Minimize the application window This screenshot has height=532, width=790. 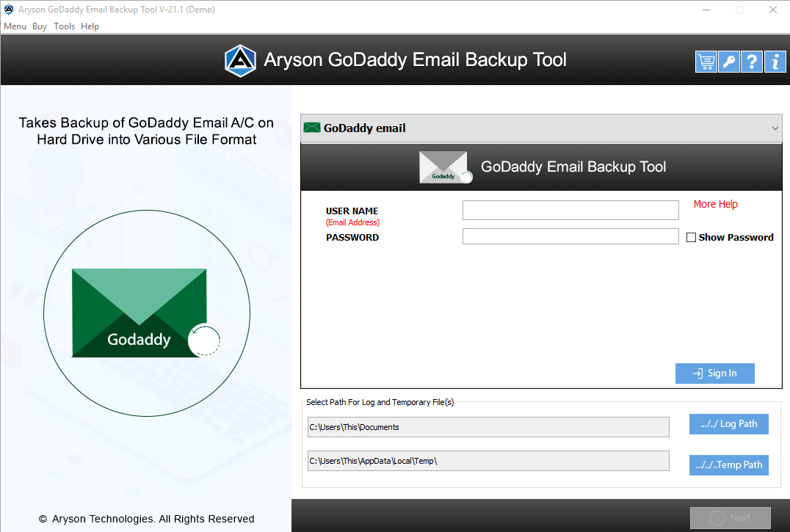click(x=706, y=10)
